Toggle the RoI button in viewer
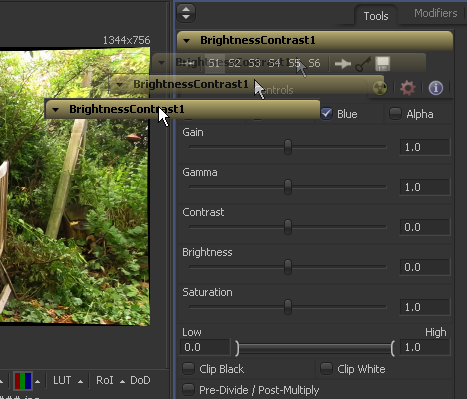This screenshot has width=467, height=399. pos(105,380)
